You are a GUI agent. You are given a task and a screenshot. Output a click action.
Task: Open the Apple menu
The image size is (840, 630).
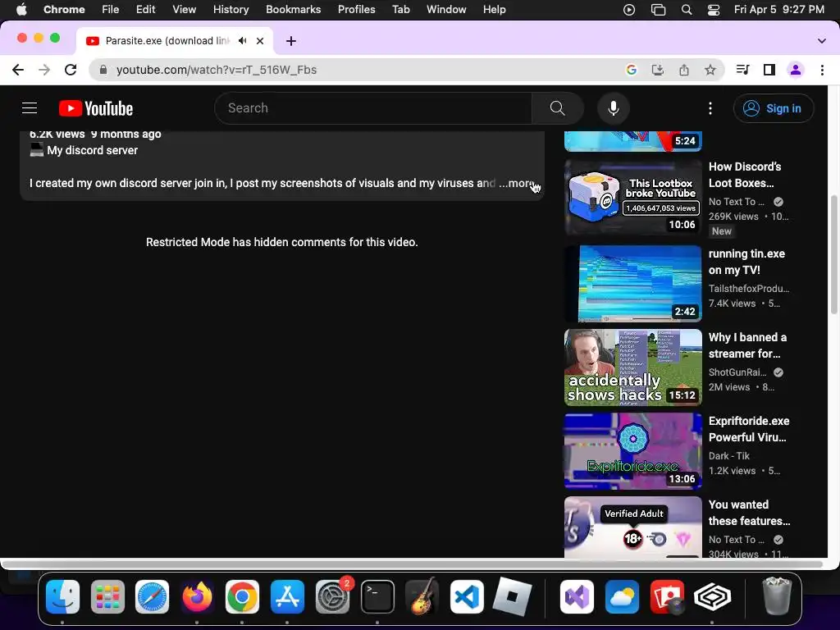(21, 10)
